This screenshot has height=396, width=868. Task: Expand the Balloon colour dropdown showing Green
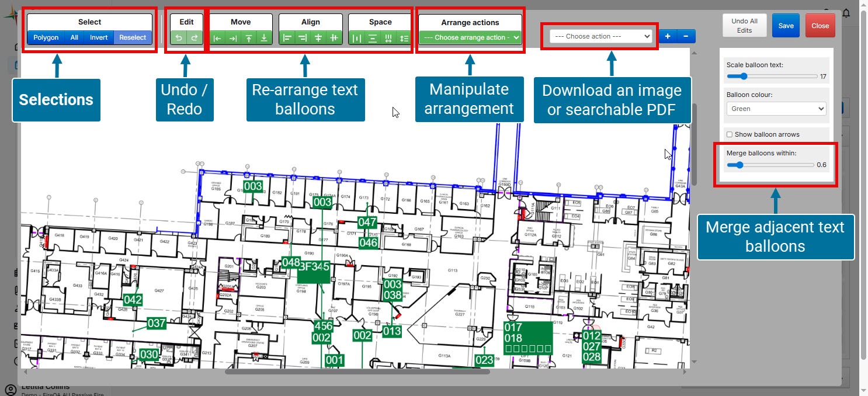(776, 109)
